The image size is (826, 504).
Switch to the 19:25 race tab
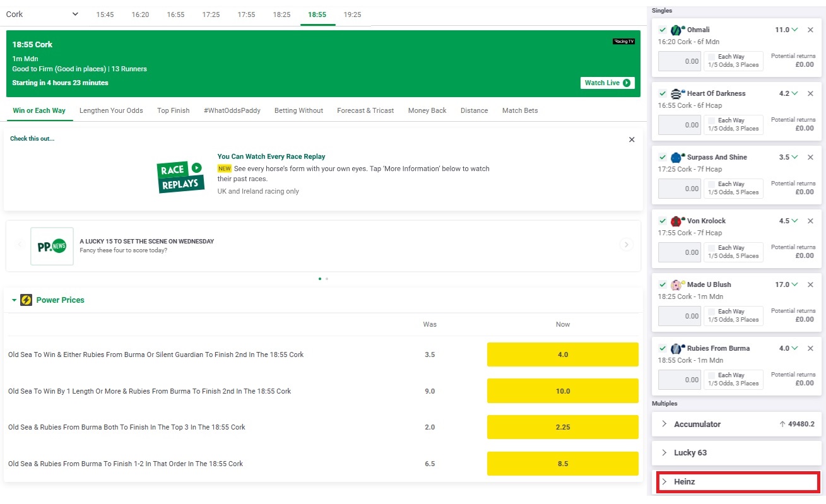[x=352, y=15]
